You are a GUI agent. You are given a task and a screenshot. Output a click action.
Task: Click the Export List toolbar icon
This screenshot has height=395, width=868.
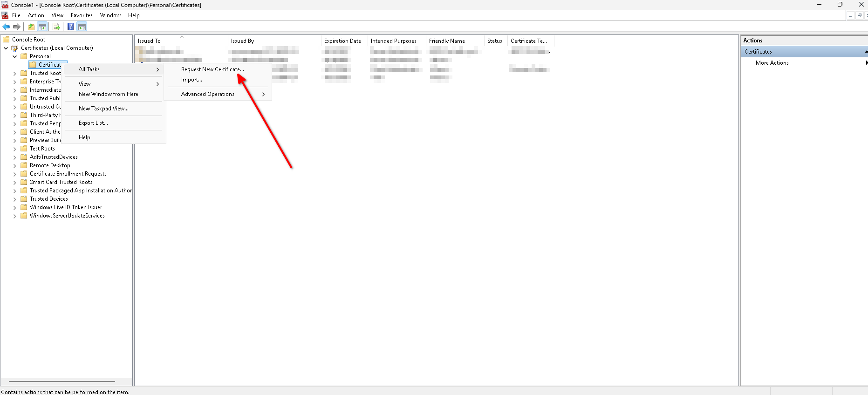point(56,27)
